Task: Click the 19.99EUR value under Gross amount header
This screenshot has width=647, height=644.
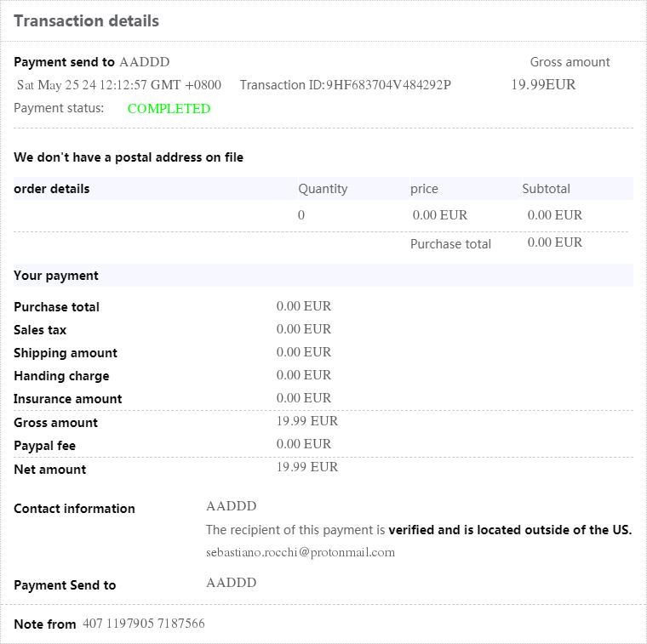Action: click(543, 85)
